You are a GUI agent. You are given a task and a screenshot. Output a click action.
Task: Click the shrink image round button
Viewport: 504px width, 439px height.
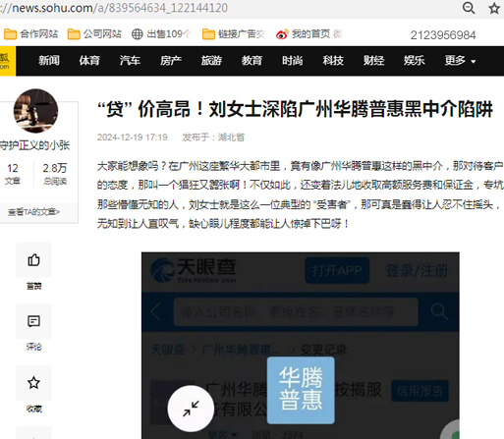[191, 409]
